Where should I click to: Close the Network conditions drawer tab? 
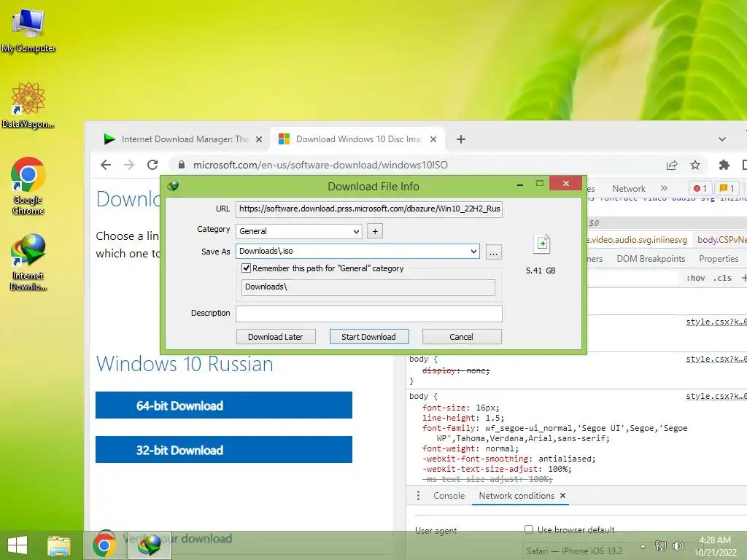click(x=562, y=496)
